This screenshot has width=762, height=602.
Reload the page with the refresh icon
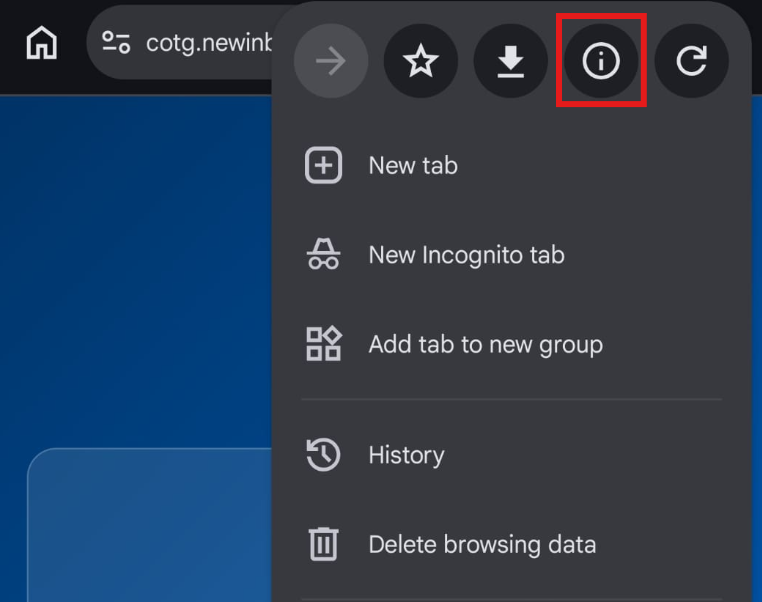[x=691, y=61]
